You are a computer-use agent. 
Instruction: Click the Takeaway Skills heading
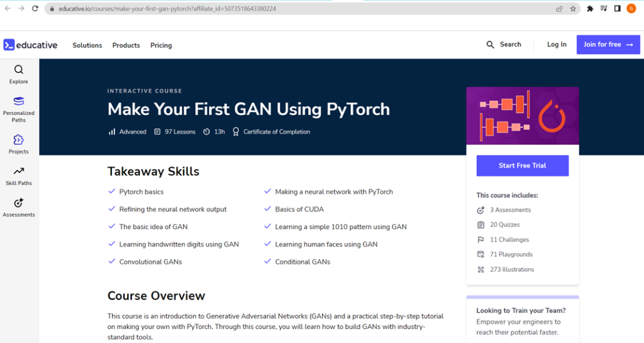click(x=153, y=171)
